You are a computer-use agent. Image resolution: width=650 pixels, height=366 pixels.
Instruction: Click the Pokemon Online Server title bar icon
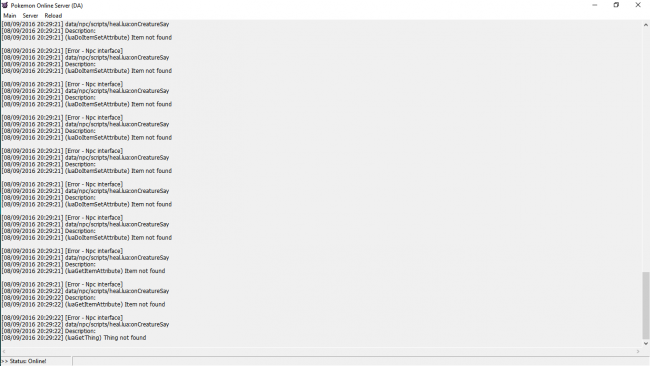[5, 5]
